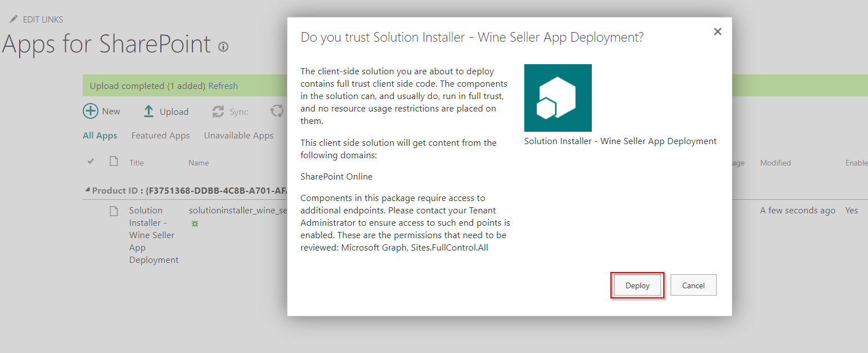Click the Sync arrows icon
Image resolution: width=868 pixels, height=353 pixels.
[x=218, y=111]
